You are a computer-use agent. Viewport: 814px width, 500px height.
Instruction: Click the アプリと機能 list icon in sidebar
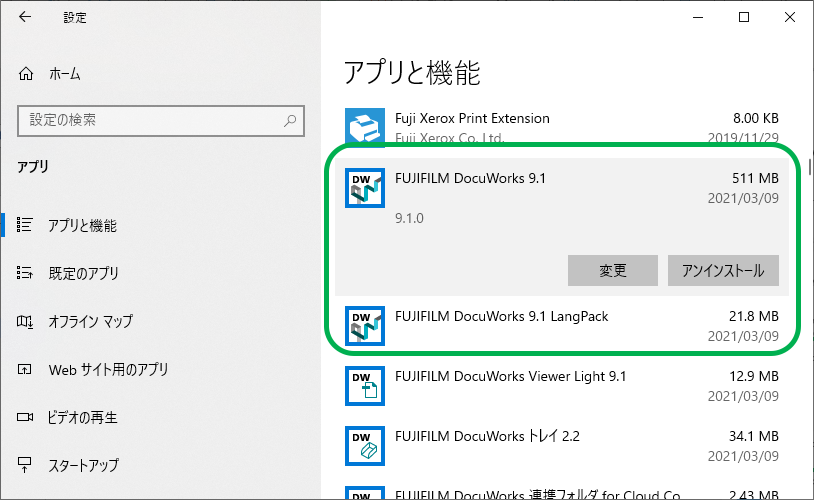point(24,225)
